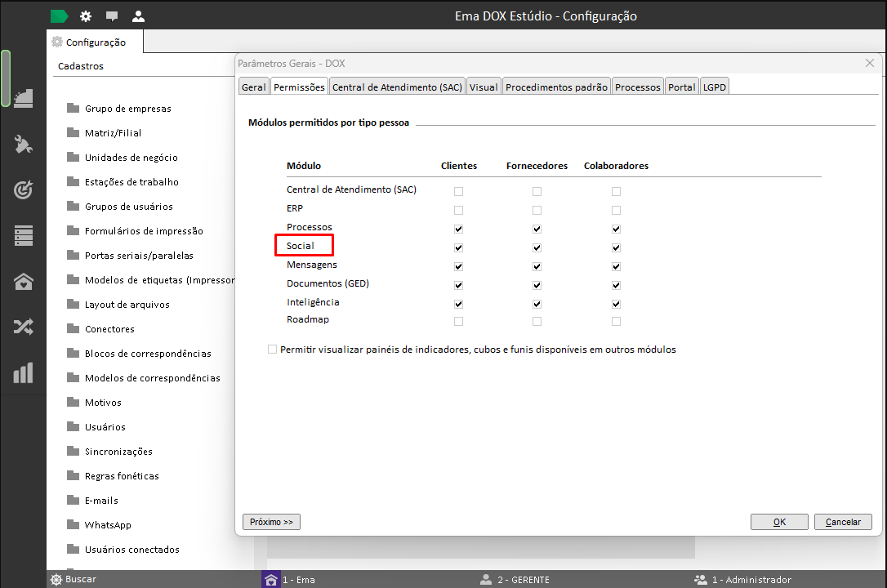This screenshot has width=887, height=588.
Task: Click the Cancelar button
Action: (x=843, y=522)
